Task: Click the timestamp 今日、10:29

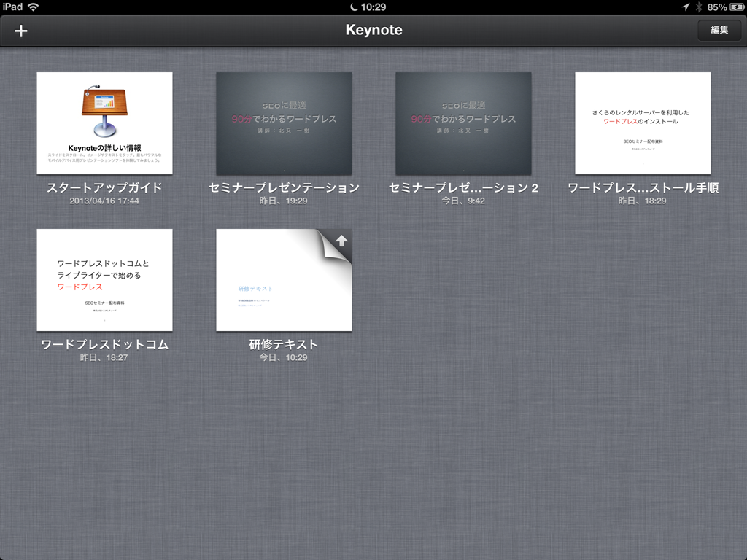Action: click(284, 357)
